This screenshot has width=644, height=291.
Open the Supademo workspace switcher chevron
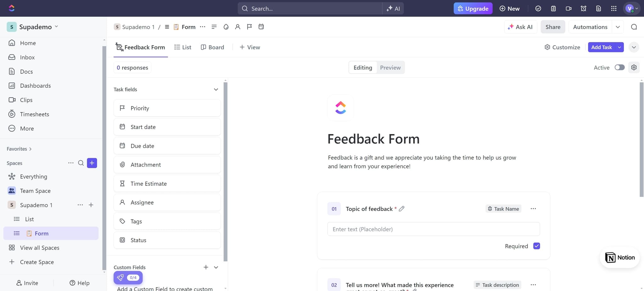click(x=57, y=27)
